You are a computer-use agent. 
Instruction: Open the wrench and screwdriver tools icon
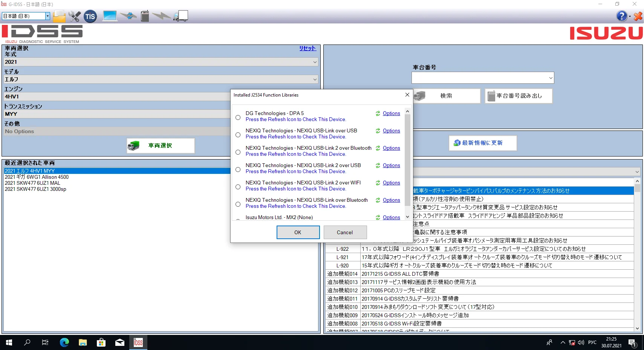75,16
